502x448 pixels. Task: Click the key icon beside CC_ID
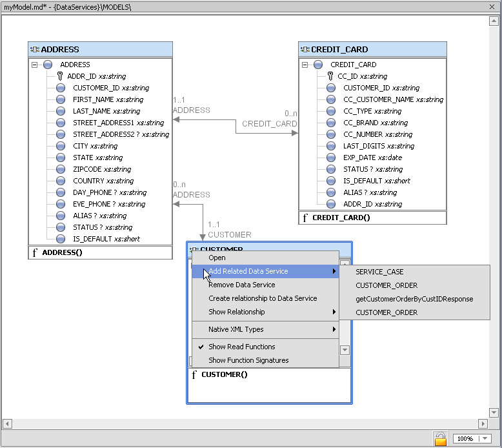coord(330,76)
